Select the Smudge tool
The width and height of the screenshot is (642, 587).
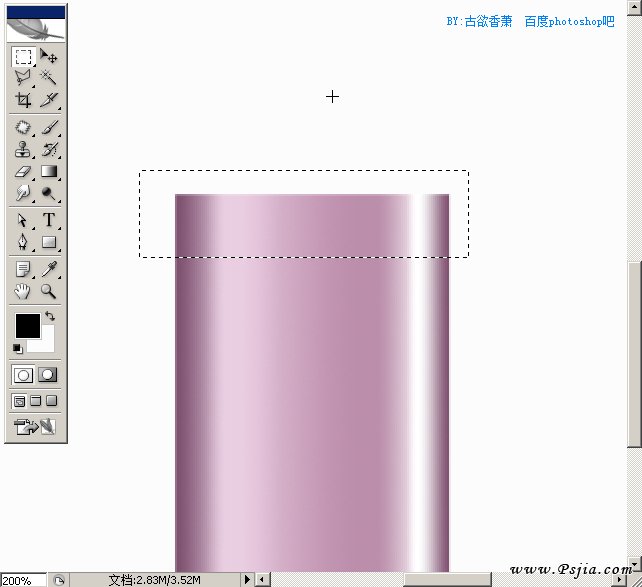pos(23,193)
